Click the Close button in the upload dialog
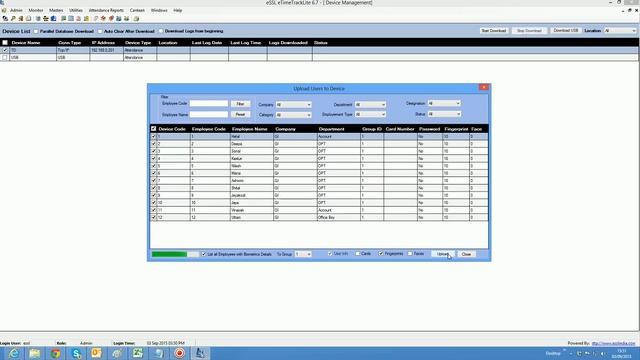This screenshot has width=640, height=360. [466, 254]
